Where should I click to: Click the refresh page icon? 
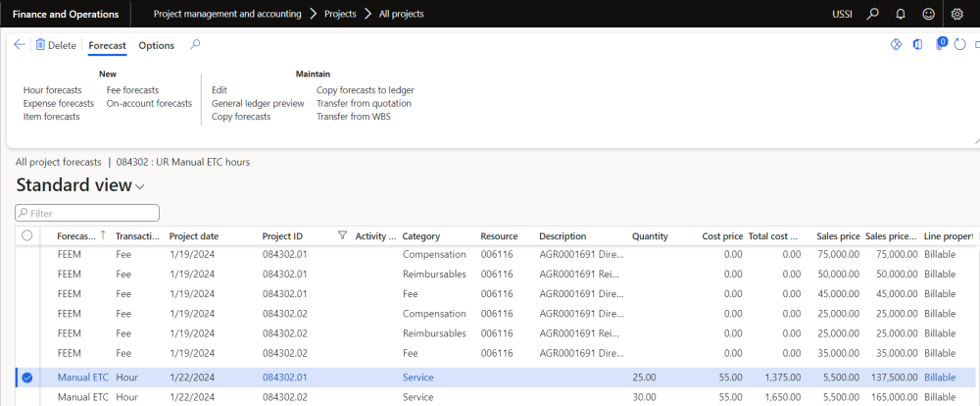click(960, 45)
